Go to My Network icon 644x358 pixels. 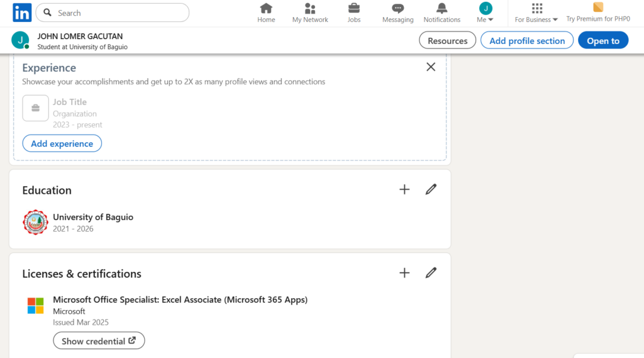(310, 9)
